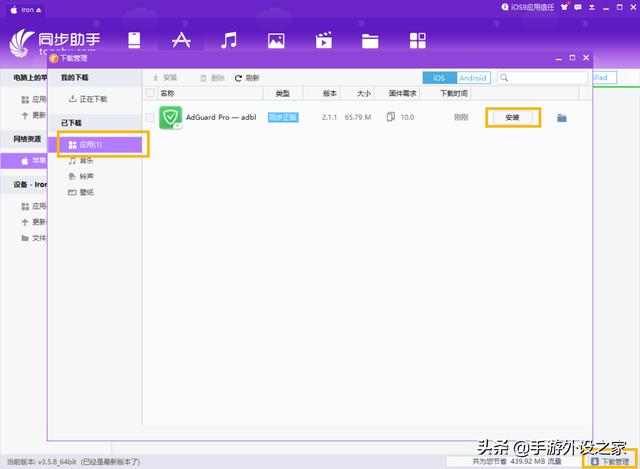Click the 删除 delete toolbar button
The height and width of the screenshot is (469, 640).
pos(212,78)
